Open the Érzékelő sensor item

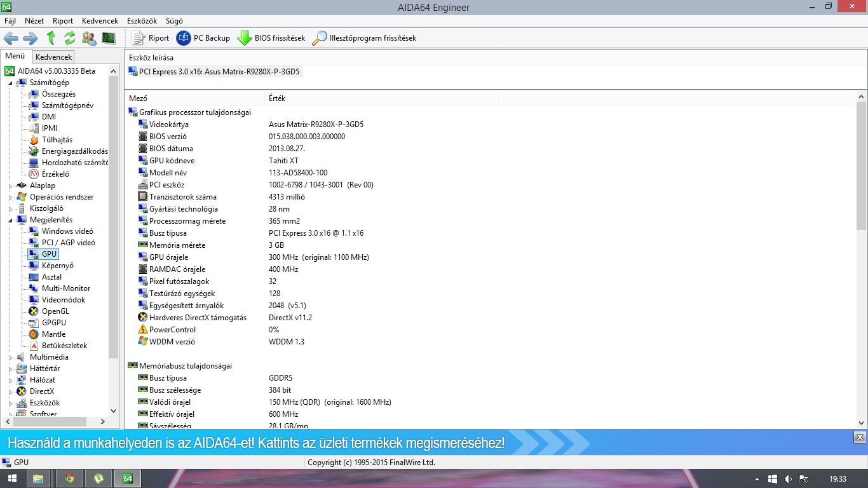[55, 174]
